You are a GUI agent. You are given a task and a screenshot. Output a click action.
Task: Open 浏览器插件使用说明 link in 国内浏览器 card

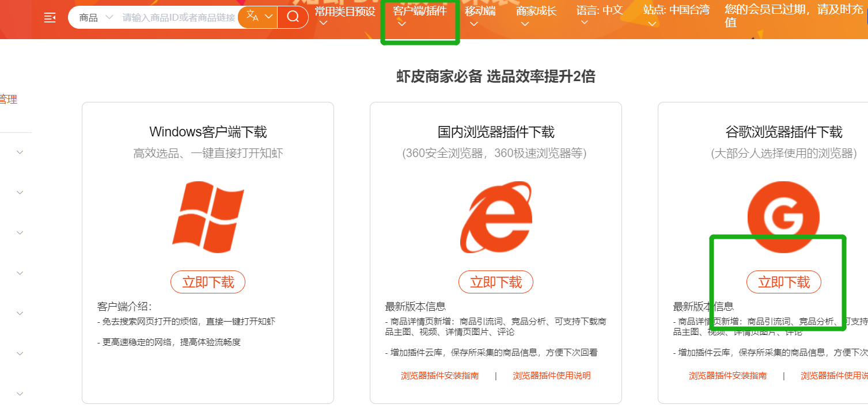click(x=552, y=376)
